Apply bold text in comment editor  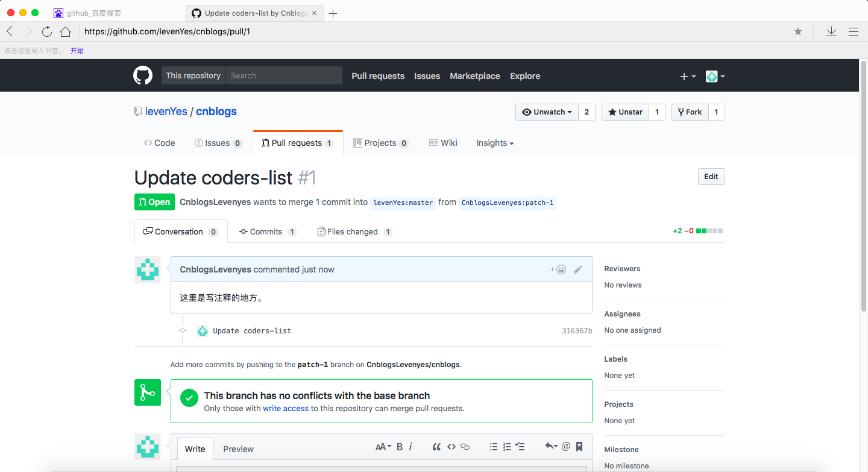click(400, 447)
